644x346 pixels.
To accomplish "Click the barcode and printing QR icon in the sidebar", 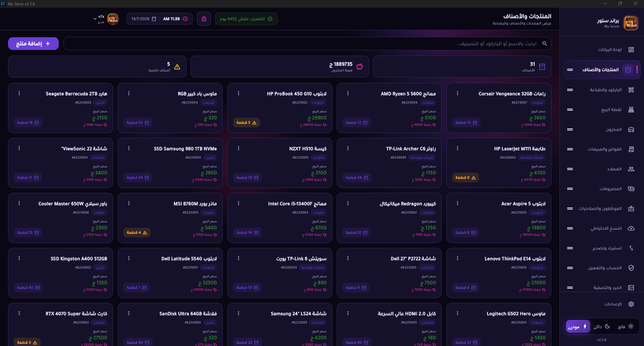I will coord(631,90).
